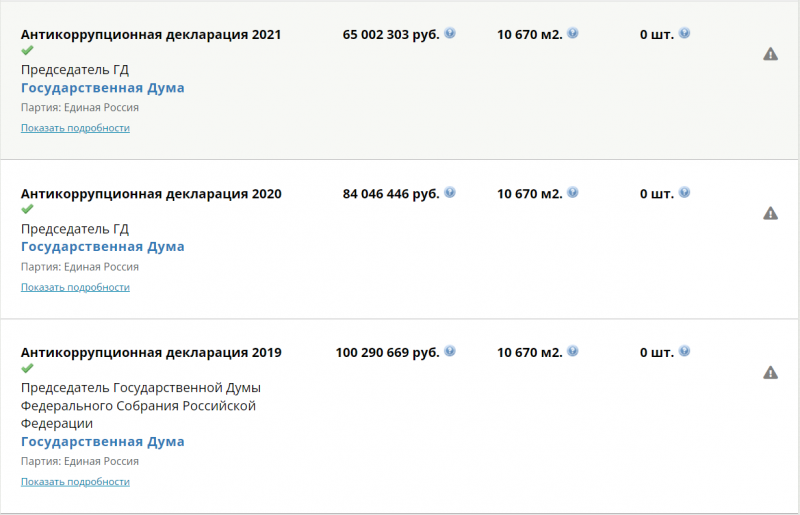Open help icon for 2021 area 10 670 м2
Image resolution: width=800 pixels, height=515 pixels.
(x=572, y=33)
